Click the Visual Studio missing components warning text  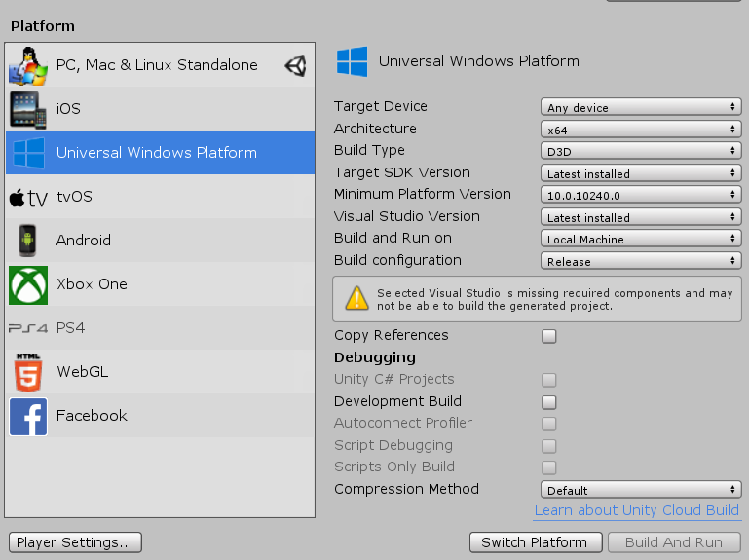554,300
